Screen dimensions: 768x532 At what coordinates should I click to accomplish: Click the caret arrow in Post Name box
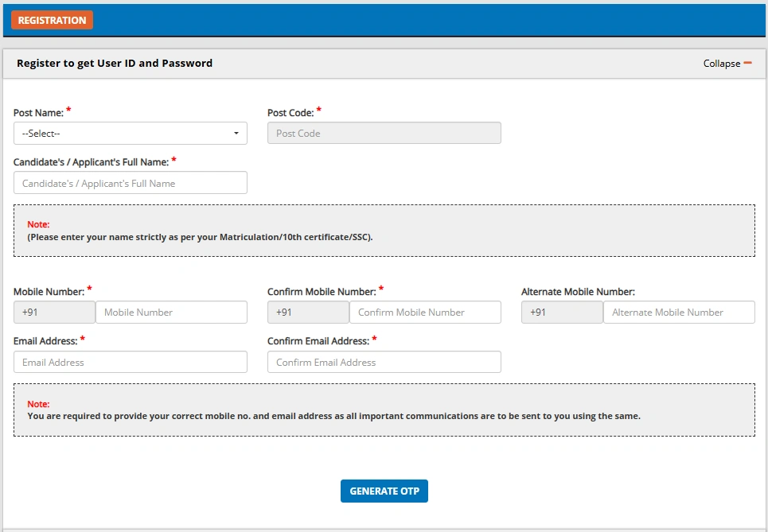click(236, 134)
